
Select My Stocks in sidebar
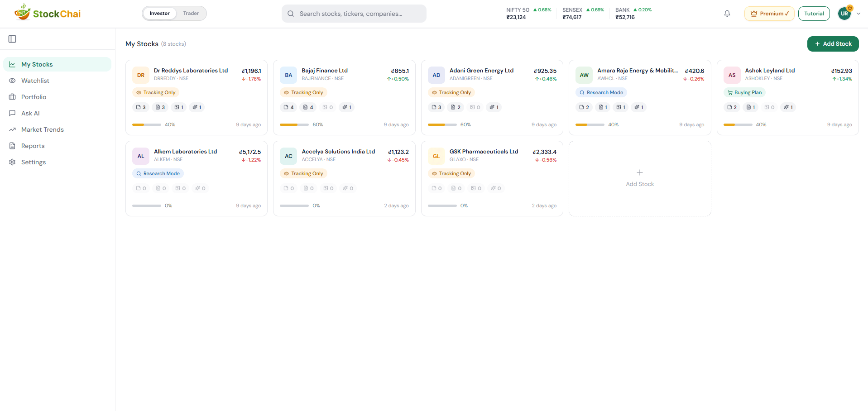point(57,64)
